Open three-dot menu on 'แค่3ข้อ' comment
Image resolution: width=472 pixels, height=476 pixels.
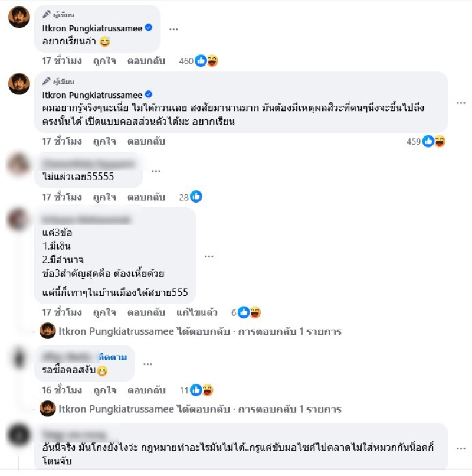(x=209, y=256)
